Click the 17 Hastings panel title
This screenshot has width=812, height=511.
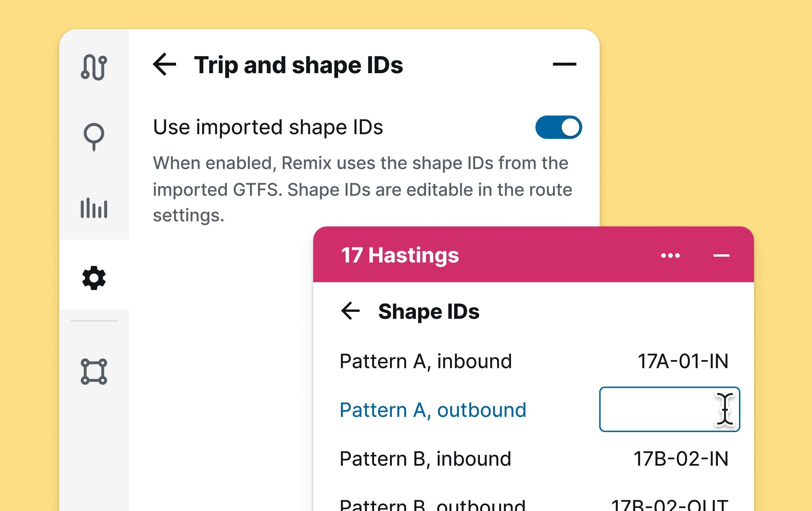tap(400, 255)
